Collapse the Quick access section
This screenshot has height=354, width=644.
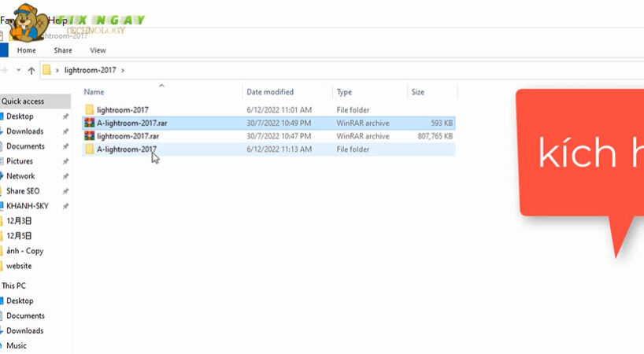[x=23, y=101]
